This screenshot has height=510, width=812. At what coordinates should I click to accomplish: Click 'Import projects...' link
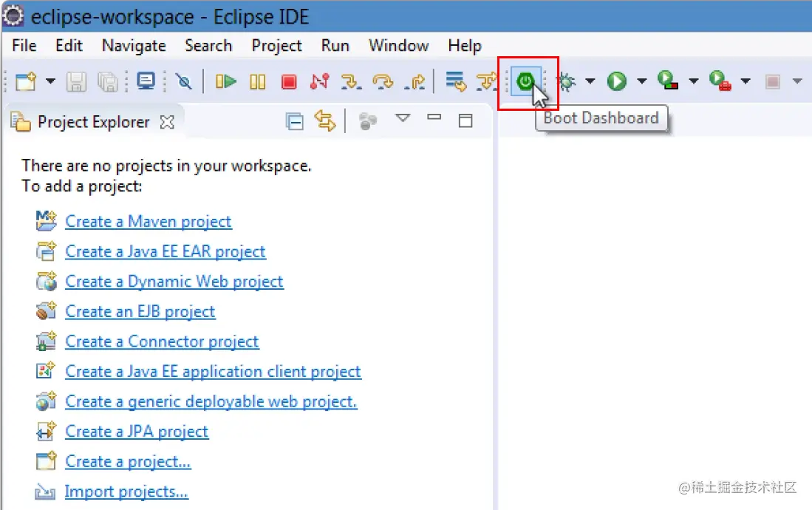126,492
